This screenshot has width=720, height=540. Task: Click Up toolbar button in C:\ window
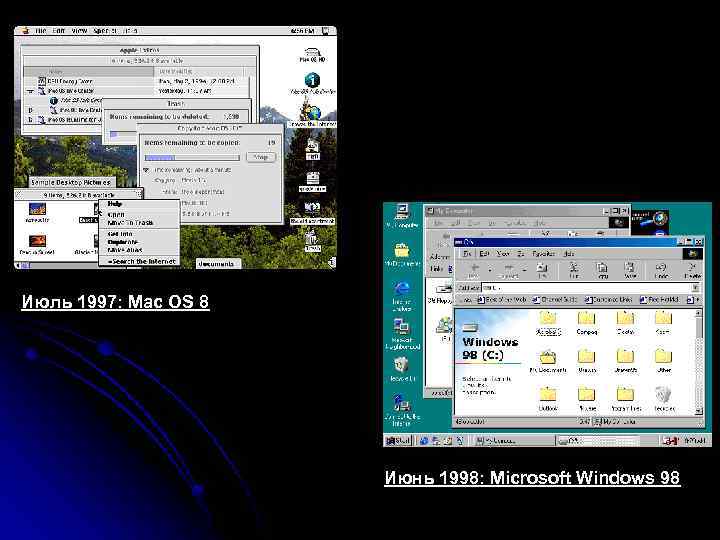[x=542, y=270]
